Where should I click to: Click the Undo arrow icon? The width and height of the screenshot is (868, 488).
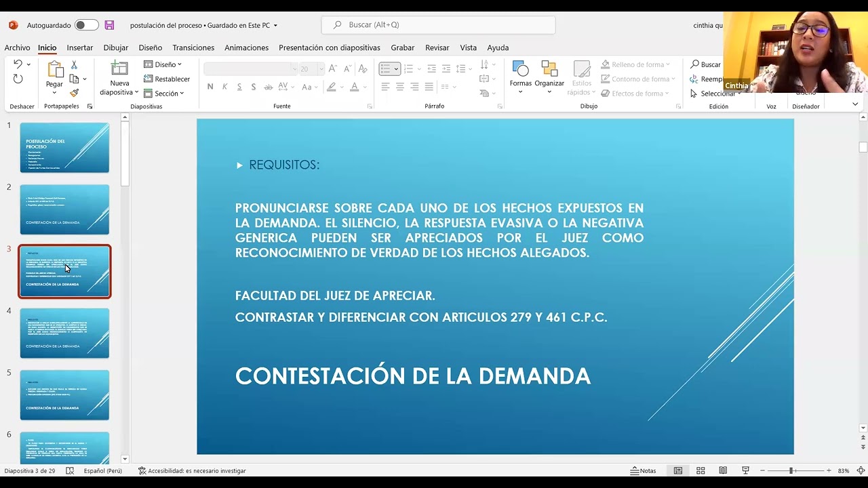point(17,64)
